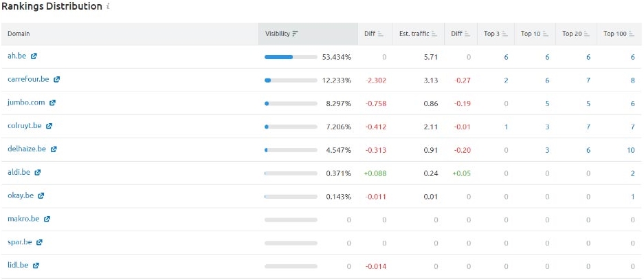Click the 3.13 estimated traffic value
644x280 pixels.
431,80
